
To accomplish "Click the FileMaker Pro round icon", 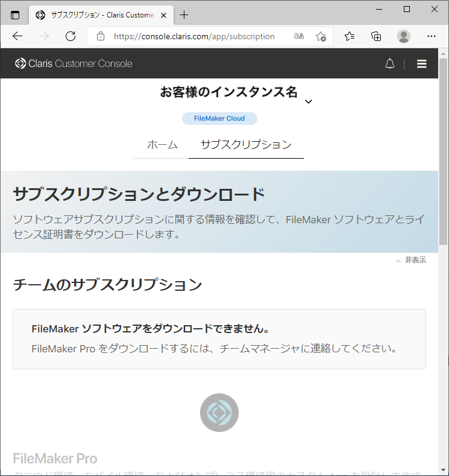I will click(219, 413).
